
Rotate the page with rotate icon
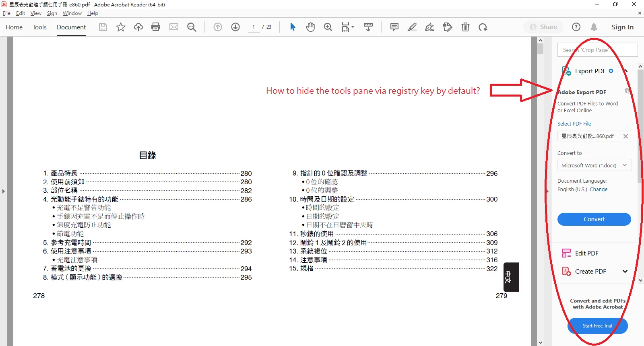pos(483,27)
